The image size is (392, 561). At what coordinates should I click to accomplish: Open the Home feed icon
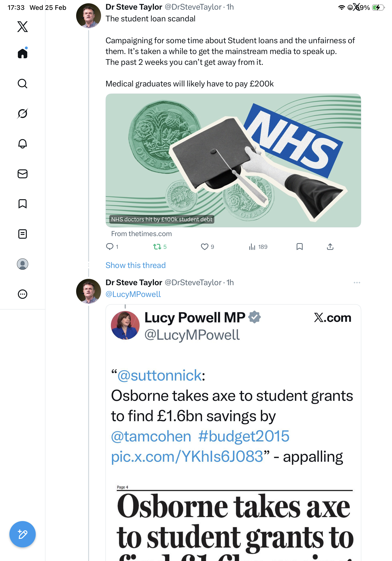click(23, 53)
